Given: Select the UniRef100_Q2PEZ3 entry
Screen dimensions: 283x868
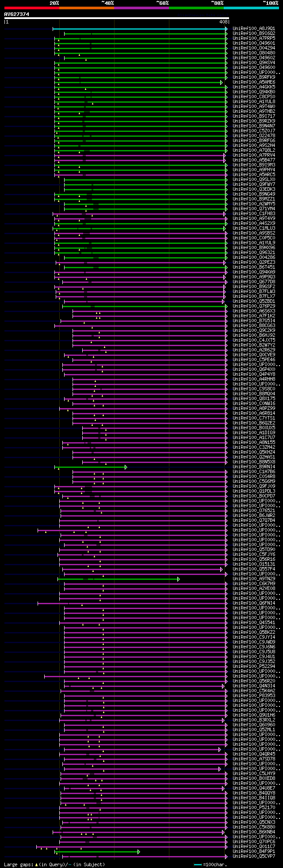Looking at the screenshot, I should click(x=254, y=262).
